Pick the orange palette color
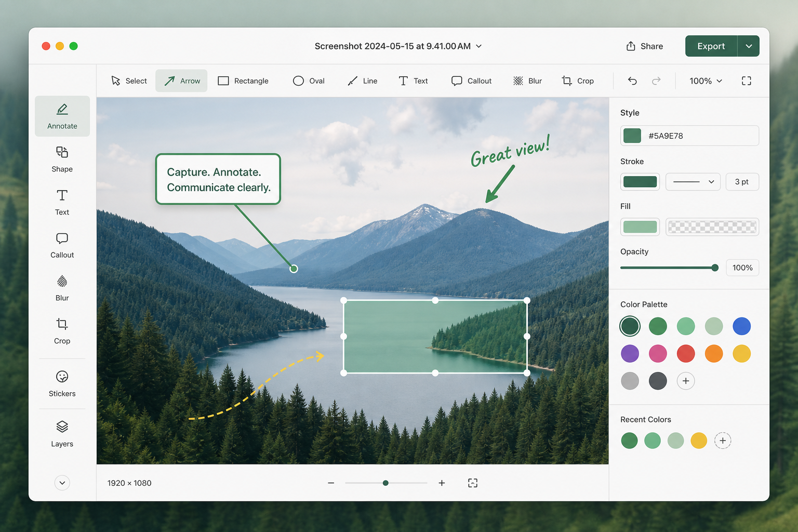Viewport: 798px width, 532px height. coord(714,354)
